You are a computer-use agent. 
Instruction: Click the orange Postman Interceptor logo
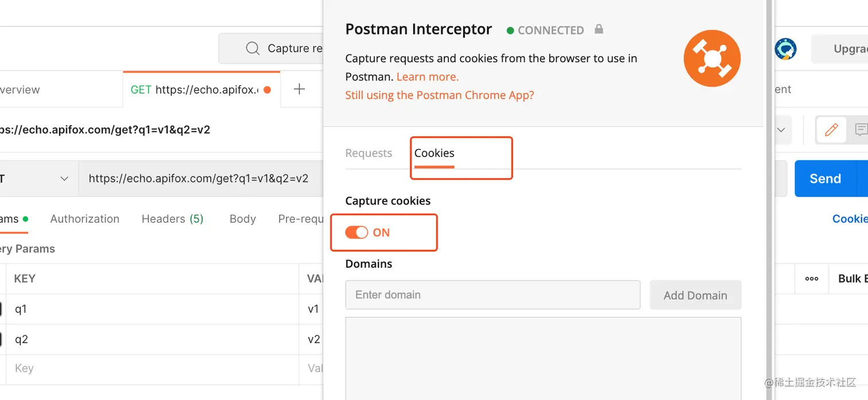pos(712,58)
